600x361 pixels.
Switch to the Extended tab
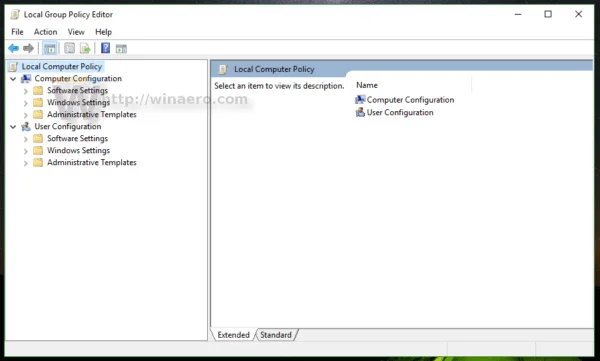click(233, 335)
